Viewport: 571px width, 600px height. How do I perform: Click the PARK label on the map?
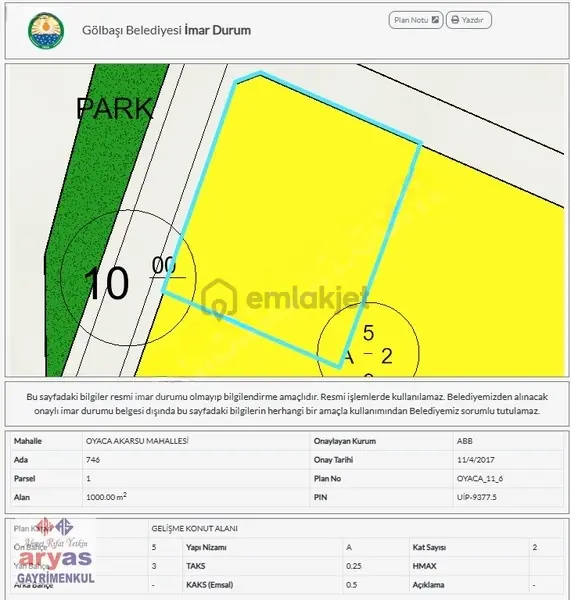(114, 109)
